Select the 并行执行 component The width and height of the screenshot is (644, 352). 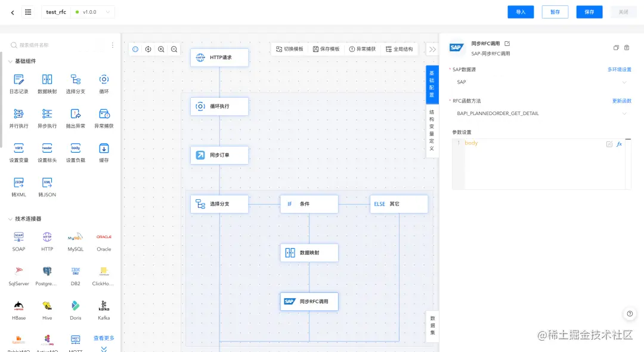[x=19, y=118]
